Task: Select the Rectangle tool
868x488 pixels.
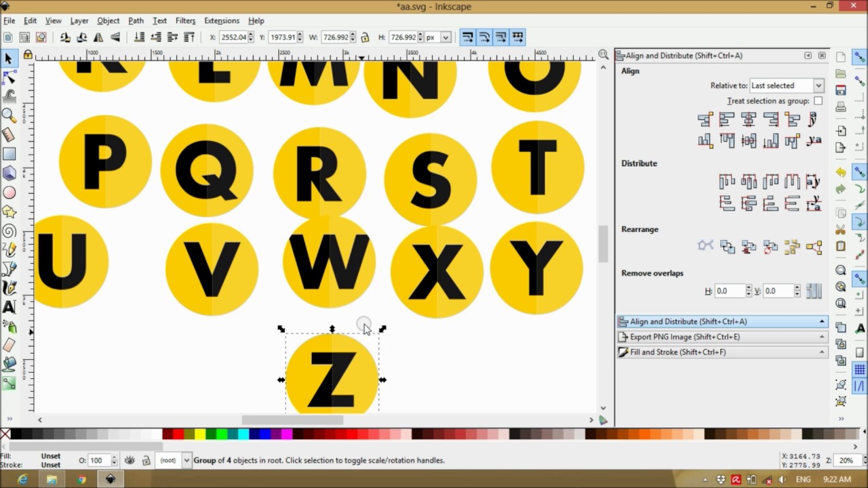Action: pyautogui.click(x=9, y=153)
